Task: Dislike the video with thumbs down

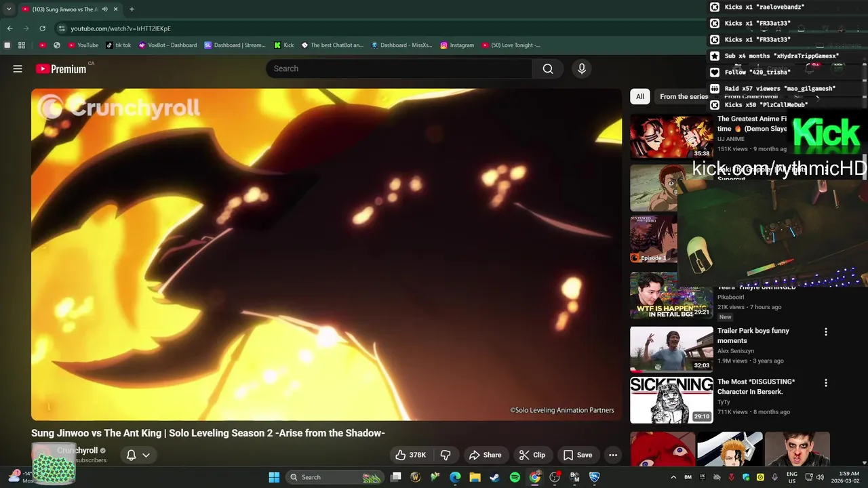Action: tap(446, 455)
